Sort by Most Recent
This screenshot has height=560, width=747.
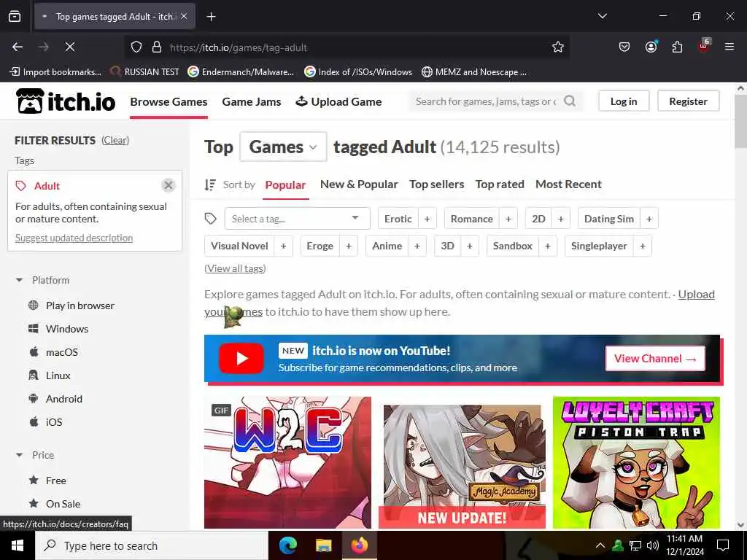coord(568,184)
